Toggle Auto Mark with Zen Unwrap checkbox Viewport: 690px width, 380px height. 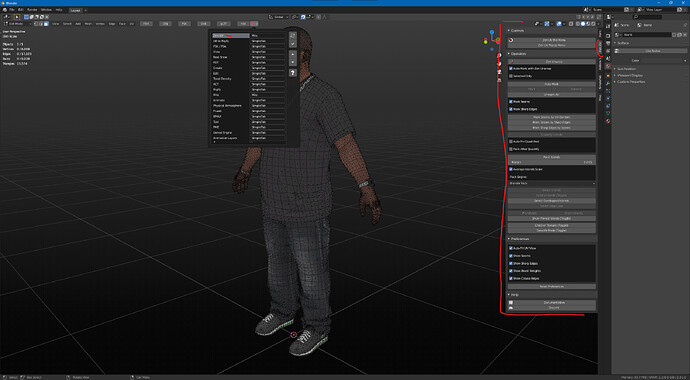510,69
